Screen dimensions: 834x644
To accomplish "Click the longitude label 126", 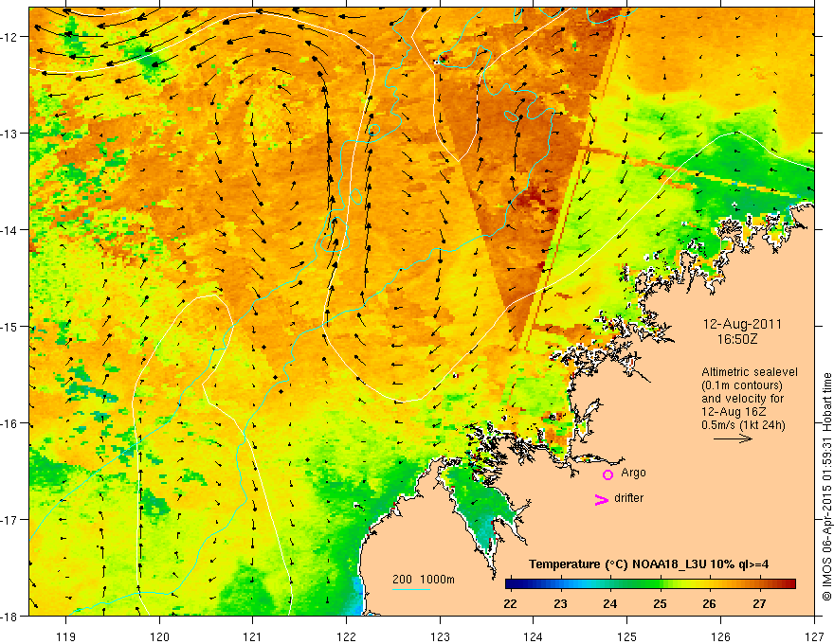I will (x=720, y=636).
